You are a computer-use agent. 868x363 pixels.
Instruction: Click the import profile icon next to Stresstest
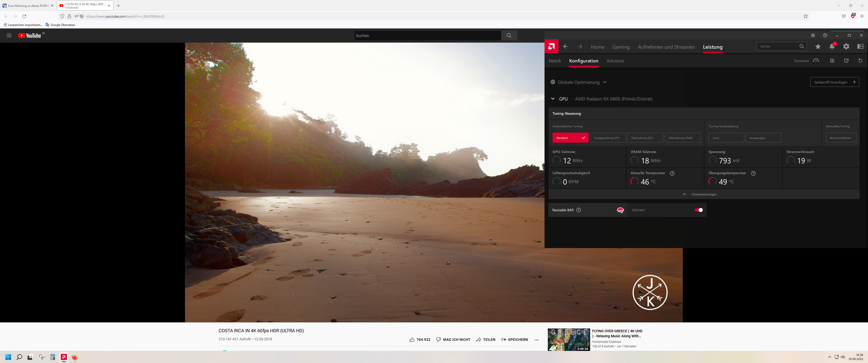pos(832,60)
